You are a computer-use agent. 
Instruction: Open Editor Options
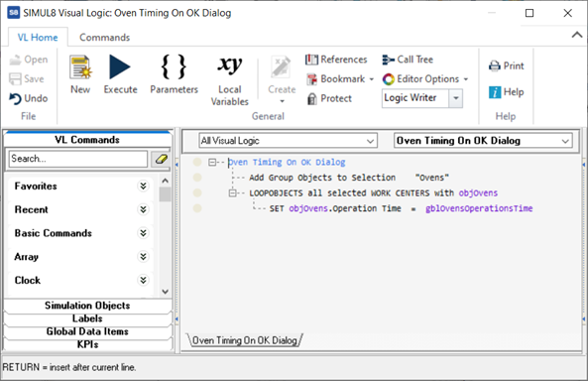pos(420,79)
